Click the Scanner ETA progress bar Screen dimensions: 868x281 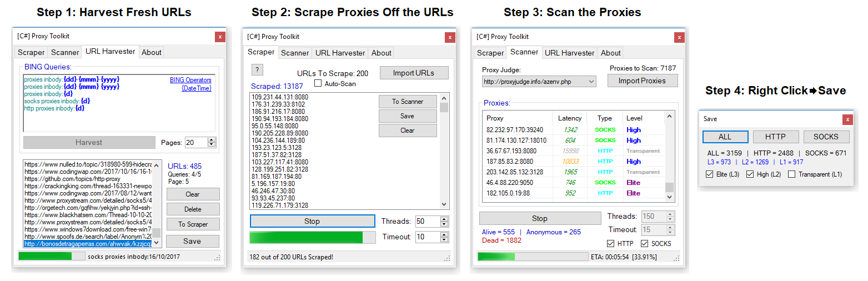pyautogui.click(x=533, y=257)
